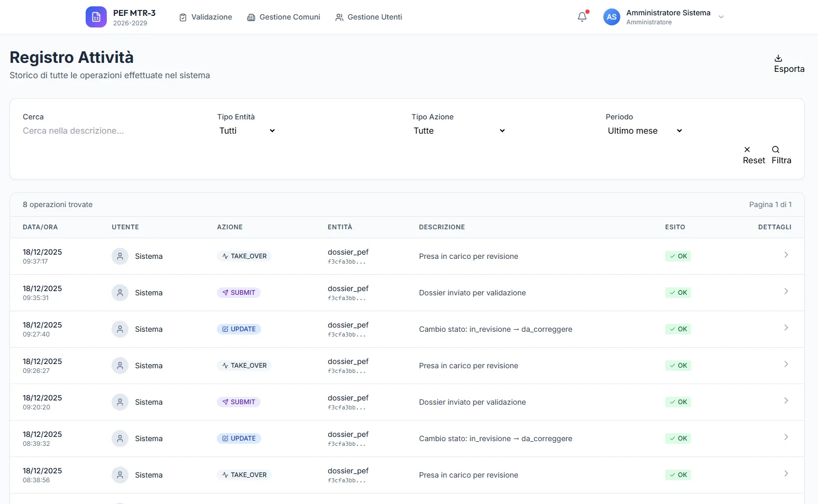Image resolution: width=818 pixels, height=504 pixels.
Task: Expand details of the 09:37:17 row
Action: [x=786, y=255]
